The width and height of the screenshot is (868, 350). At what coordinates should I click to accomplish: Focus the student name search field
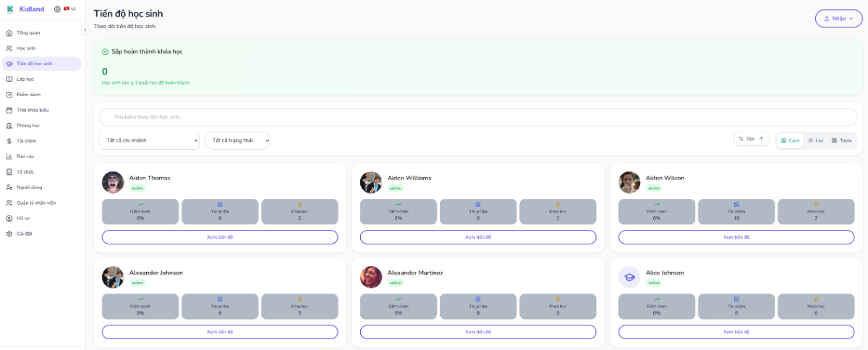coord(477,116)
